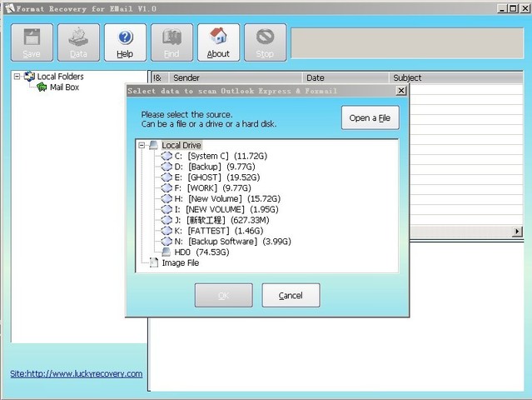Open the About dialog from toolbar

pos(218,42)
